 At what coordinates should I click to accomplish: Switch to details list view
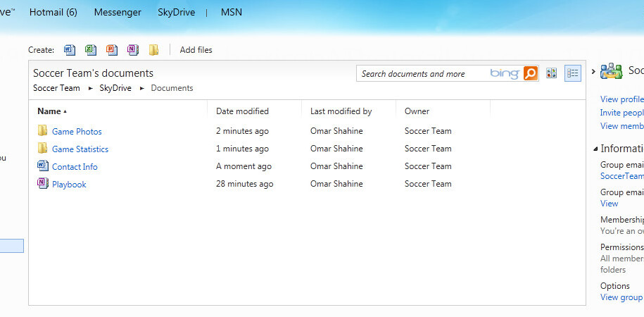(x=572, y=73)
